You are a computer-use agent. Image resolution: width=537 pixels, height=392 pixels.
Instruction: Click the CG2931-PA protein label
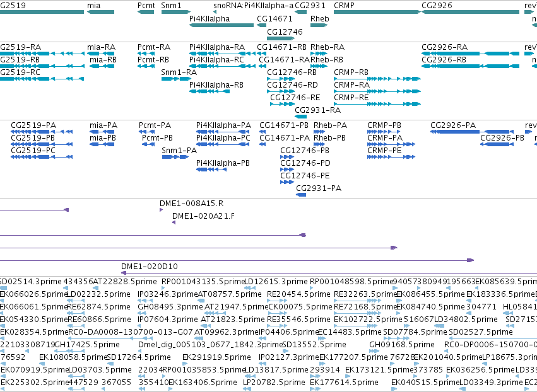click(x=319, y=188)
